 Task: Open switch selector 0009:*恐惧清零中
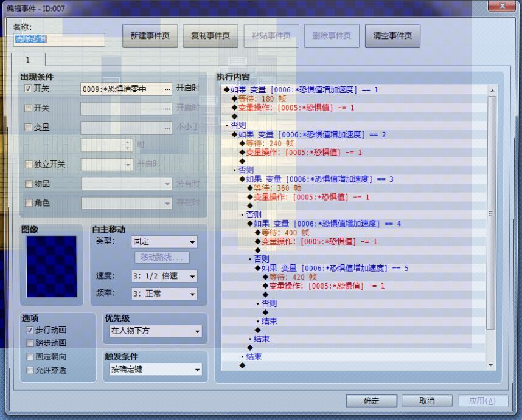[x=126, y=89]
